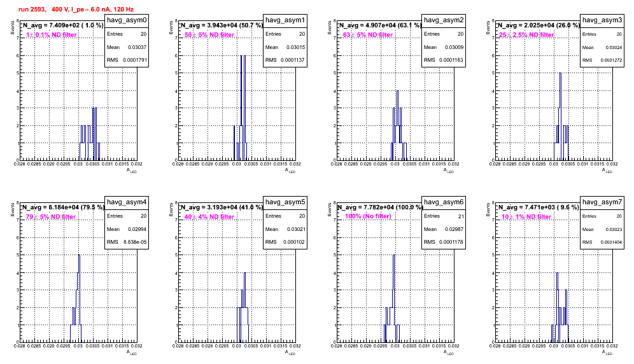Click the Entries 21 row in havg_asym6
This screenshot has width=634, height=364.
tap(444, 216)
